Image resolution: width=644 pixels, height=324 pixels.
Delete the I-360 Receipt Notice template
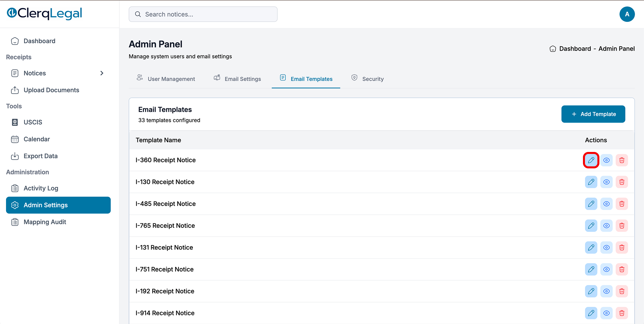(622, 160)
